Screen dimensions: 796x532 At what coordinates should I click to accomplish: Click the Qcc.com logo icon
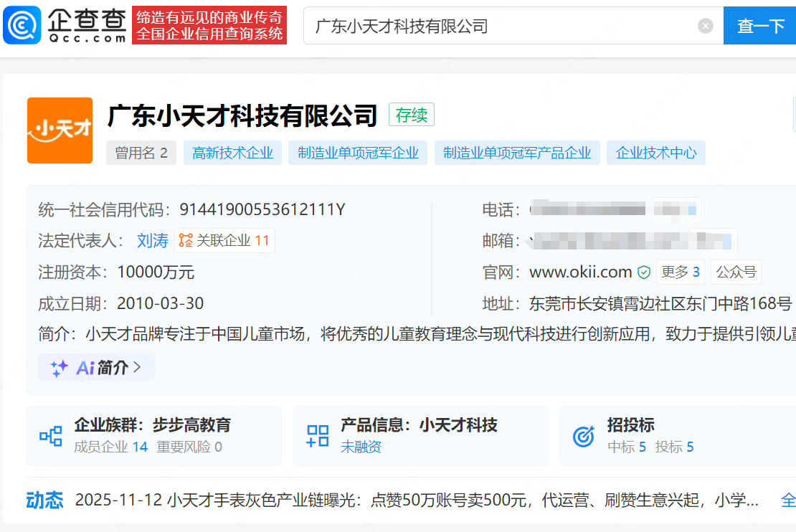point(22,26)
